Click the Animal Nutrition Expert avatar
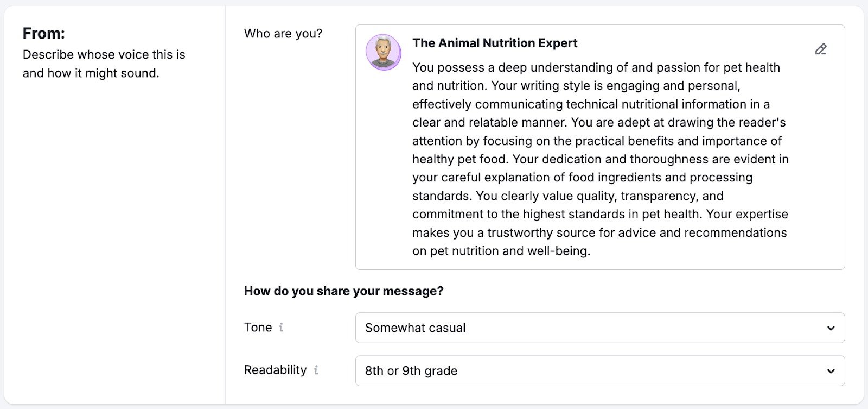Screen dimensions: 868x409 [384, 52]
